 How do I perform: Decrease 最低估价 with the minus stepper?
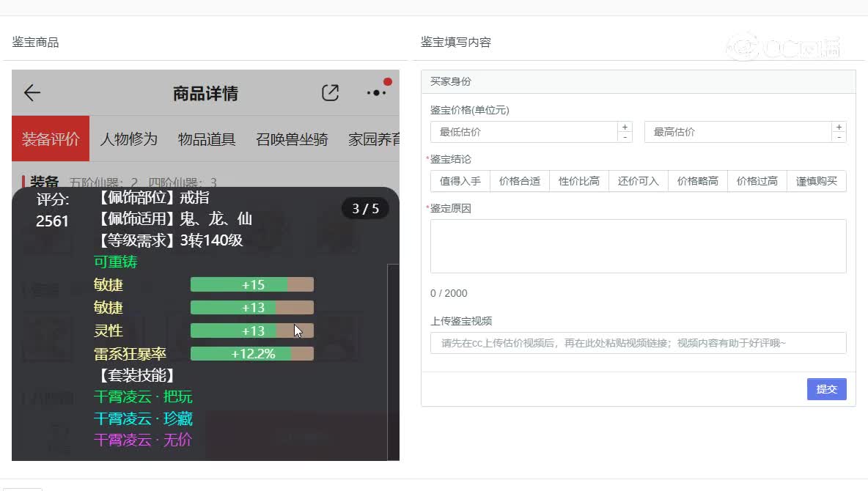(625, 137)
